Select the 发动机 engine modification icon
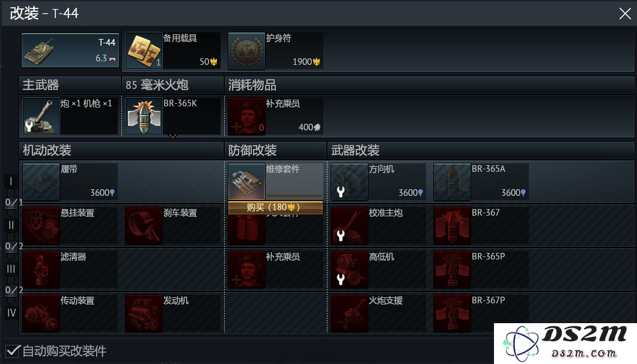The height and width of the screenshot is (364, 637). (x=144, y=314)
